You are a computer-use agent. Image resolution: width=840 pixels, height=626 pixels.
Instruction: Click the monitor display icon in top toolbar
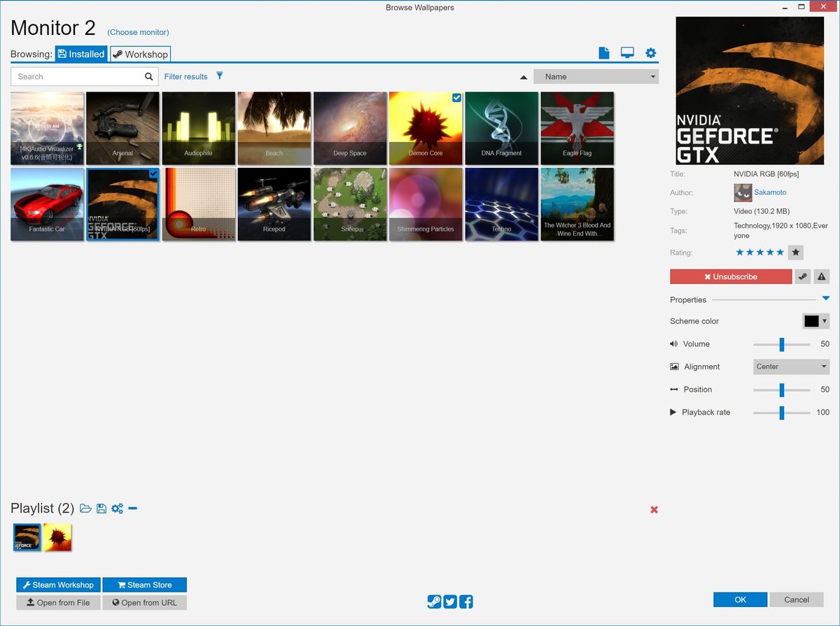pos(627,53)
